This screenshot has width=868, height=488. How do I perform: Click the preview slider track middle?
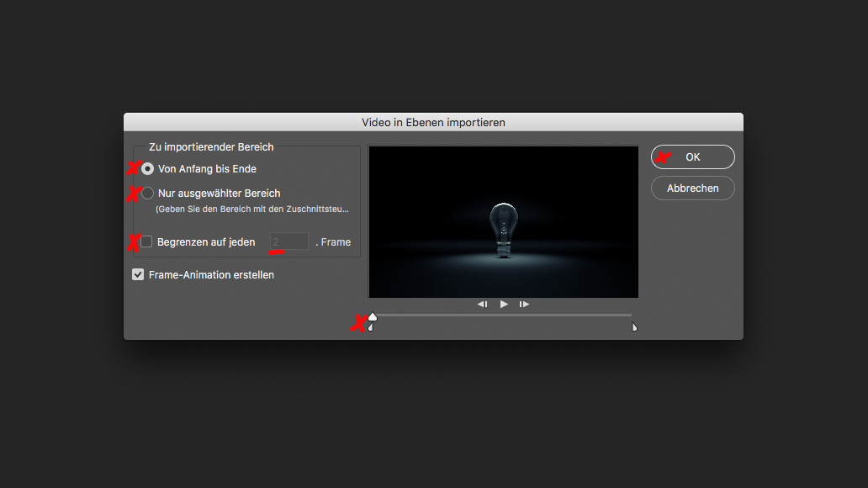tap(503, 315)
